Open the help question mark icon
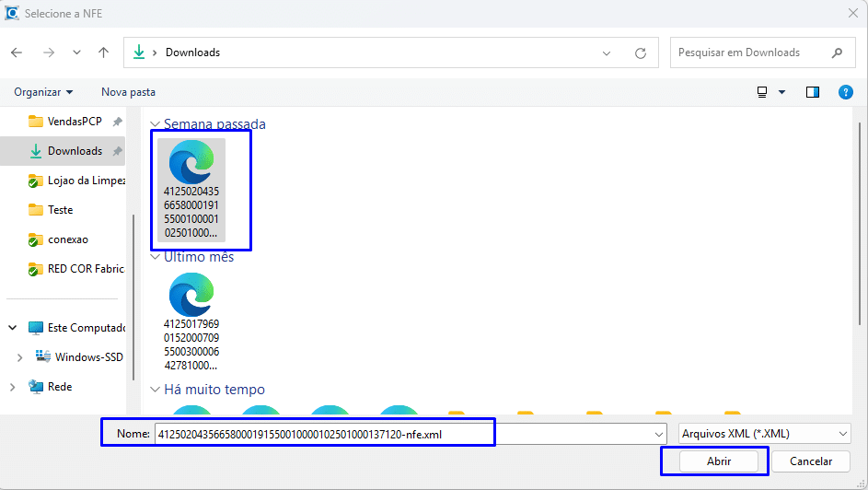 coord(845,92)
